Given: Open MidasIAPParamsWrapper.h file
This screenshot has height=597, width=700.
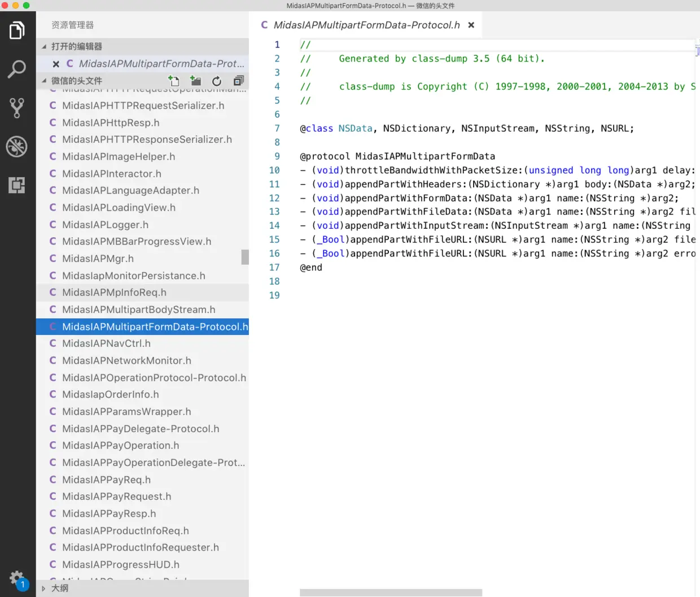Looking at the screenshot, I should (x=142, y=411).
